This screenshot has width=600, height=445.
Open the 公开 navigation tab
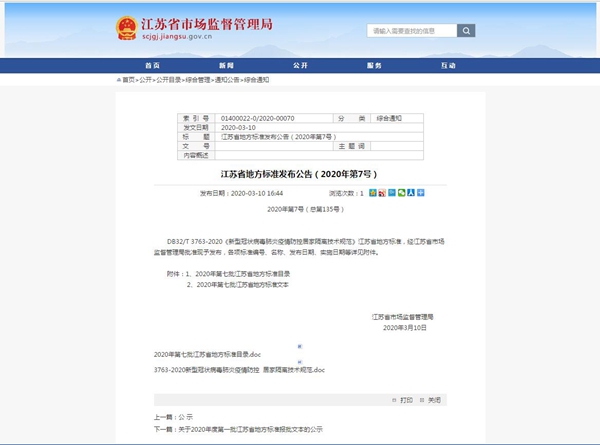(x=300, y=65)
